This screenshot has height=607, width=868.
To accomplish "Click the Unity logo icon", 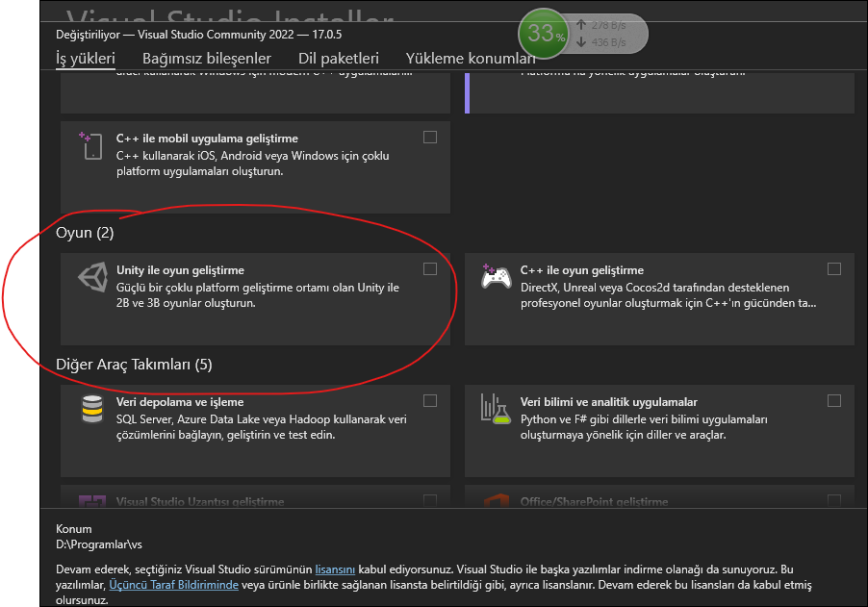I will tap(93, 277).
